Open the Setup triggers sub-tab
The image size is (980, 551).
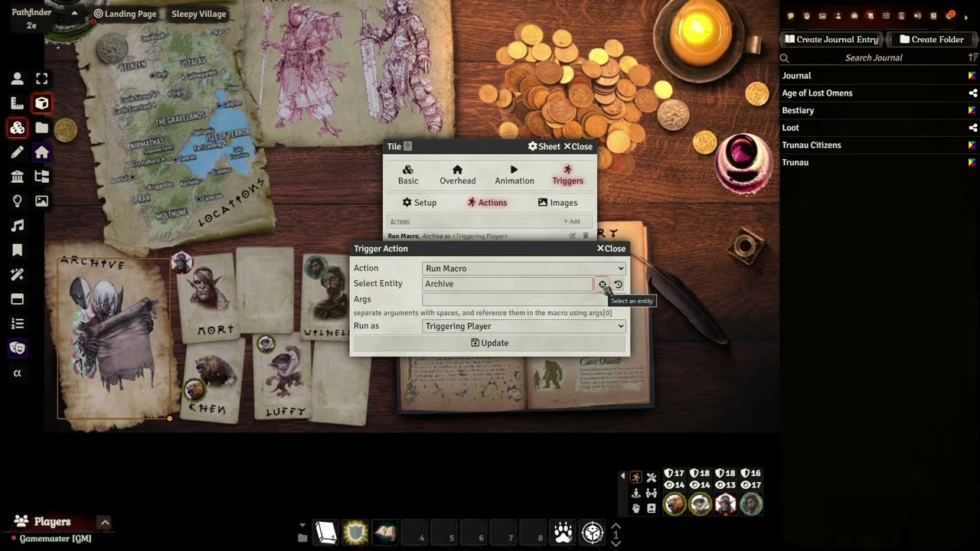coord(420,203)
